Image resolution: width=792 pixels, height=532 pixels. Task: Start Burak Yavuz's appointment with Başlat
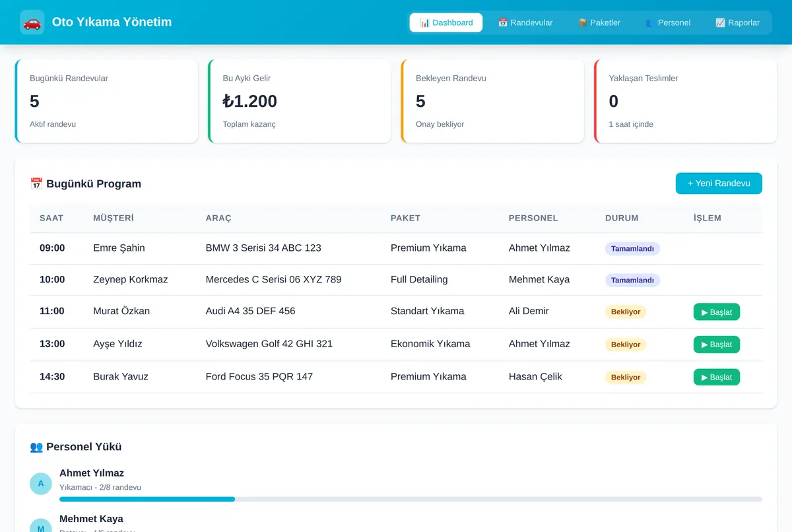716,377
